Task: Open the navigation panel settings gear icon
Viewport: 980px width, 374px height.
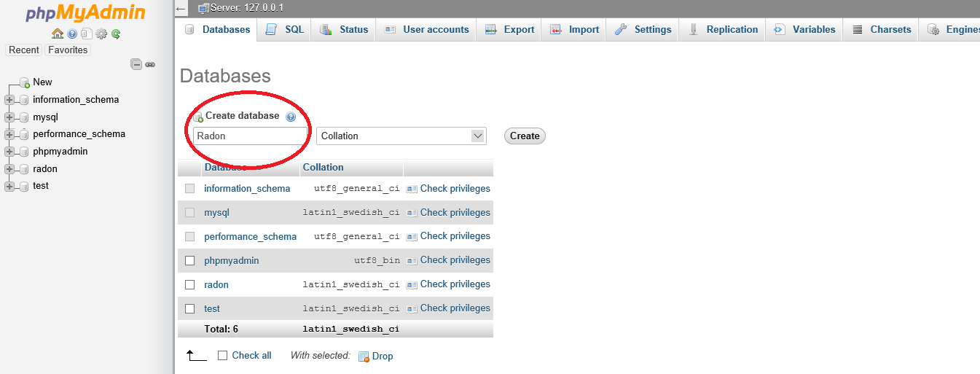Action: tap(101, 34)
